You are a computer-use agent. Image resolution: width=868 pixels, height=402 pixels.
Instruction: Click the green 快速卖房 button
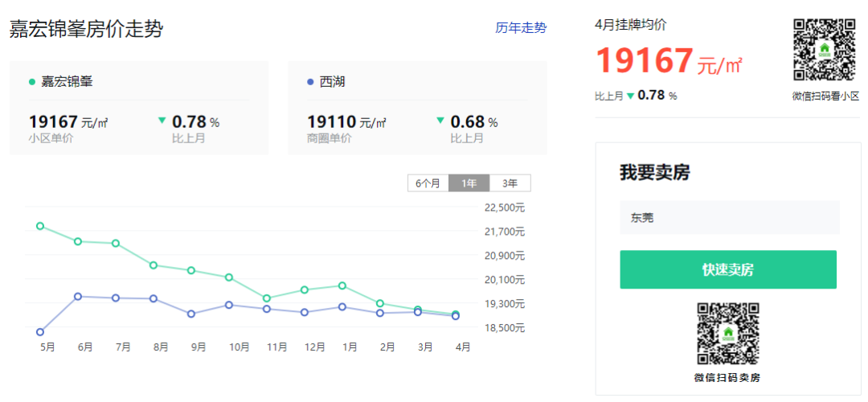728,269
